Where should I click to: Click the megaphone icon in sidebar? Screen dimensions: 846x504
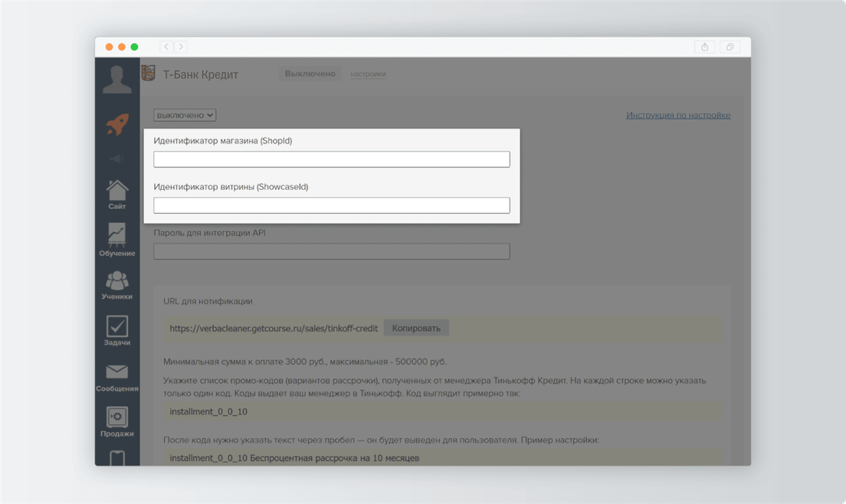[x=116, y=159]
